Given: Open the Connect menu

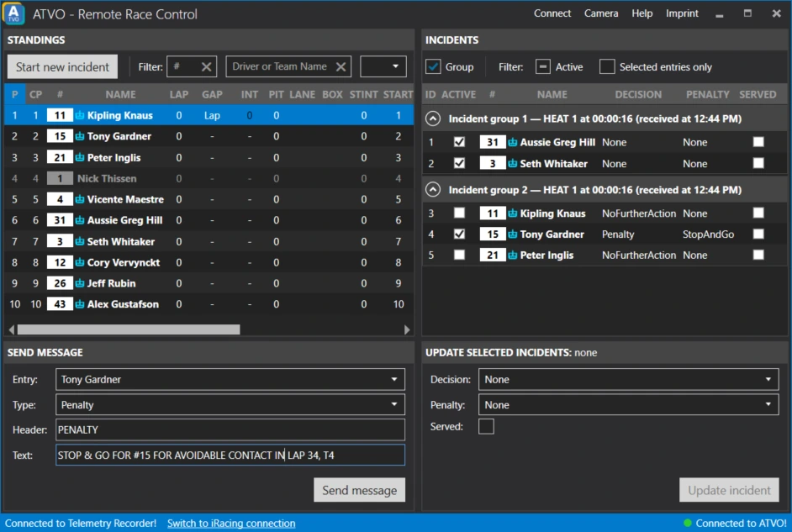Looking at the screenshot, I should pyautogui.click(x=552, y=13).
